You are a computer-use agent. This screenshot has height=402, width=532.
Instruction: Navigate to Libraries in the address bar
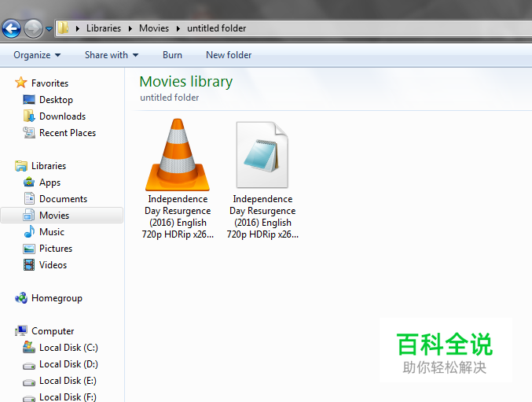(104, 28)
